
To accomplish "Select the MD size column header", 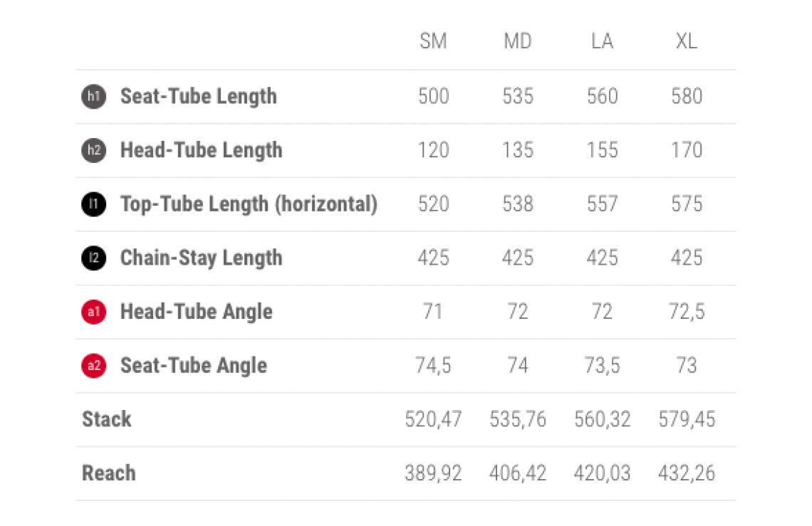I will click(x=518, y=41).
